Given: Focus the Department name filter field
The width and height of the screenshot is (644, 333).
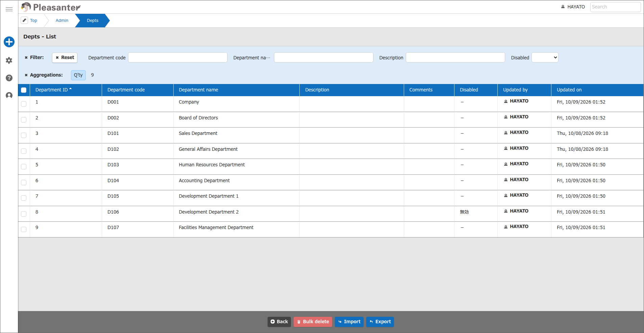Looking at the screenshot, I should click(324, 57).
